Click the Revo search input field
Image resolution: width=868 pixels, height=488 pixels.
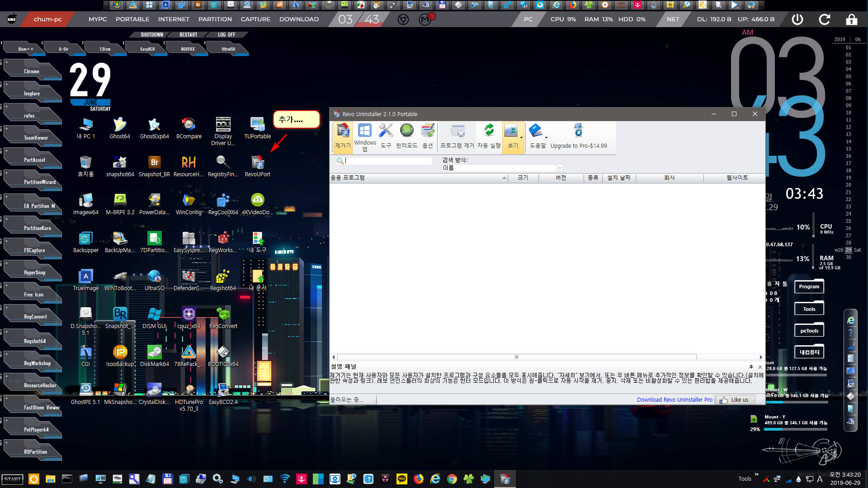(x=388, y=161)
